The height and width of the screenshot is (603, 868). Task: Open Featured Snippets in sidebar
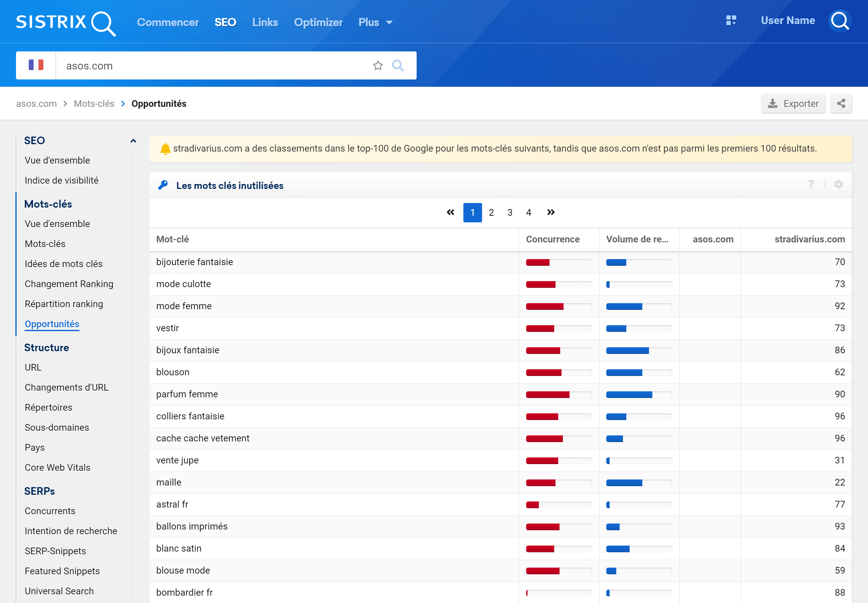(62, 571)
